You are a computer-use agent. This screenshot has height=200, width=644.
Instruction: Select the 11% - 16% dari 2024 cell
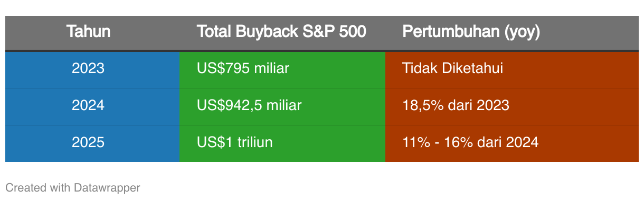click(x=512, y=143)
